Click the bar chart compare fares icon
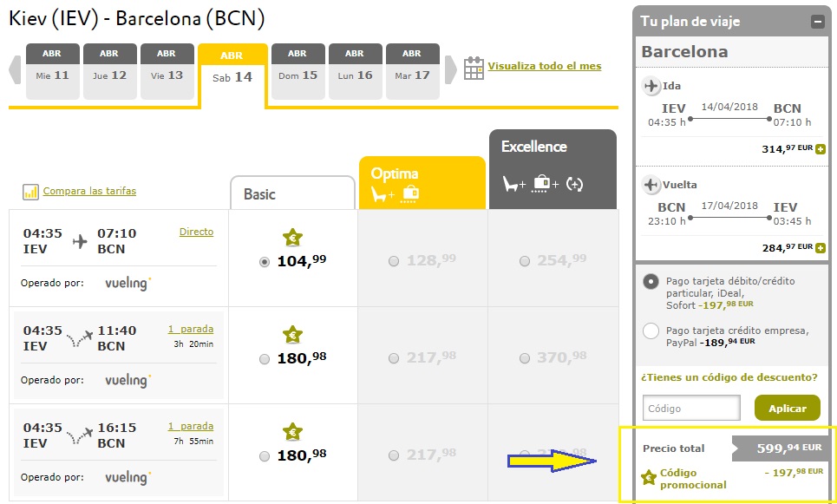This screenshot has width=837, height=504. click(x=31, y=192)
